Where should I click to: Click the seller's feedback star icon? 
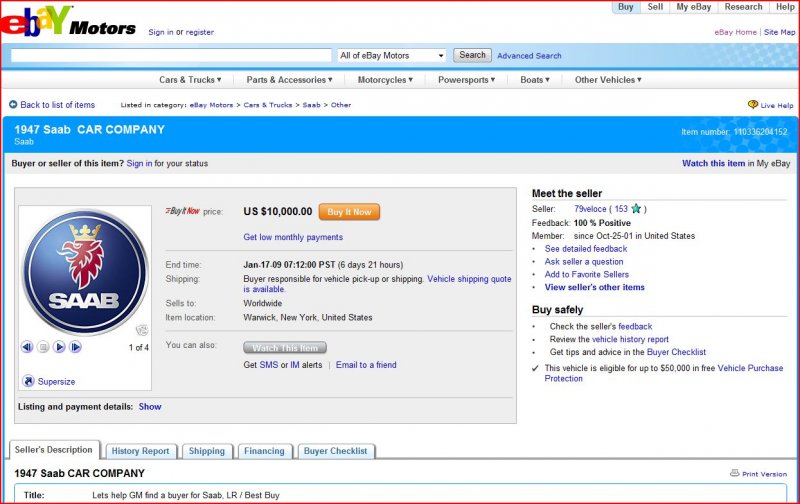click(x=636, y=209)
